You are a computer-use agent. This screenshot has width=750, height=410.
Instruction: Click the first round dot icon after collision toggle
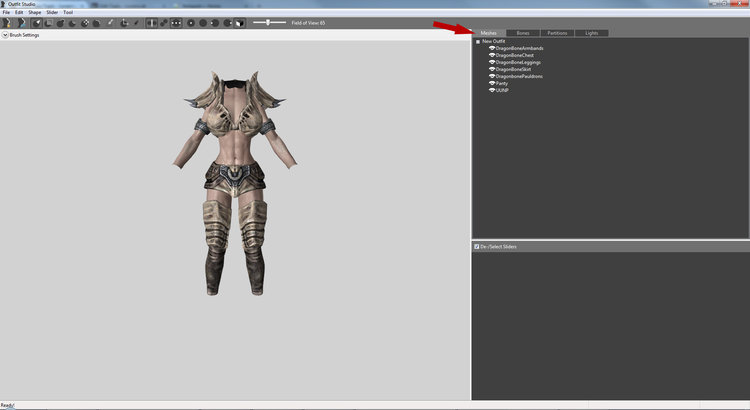click(x=191, y=23)
